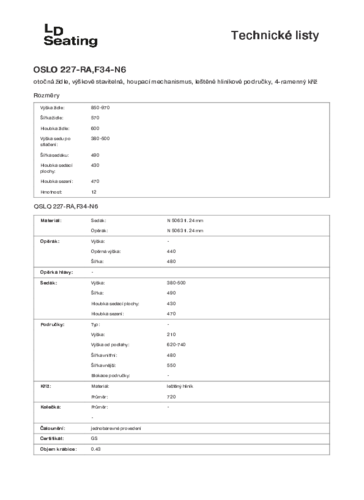The image size is (364, 500).
Task: Click the value '570' beside Šířka židle
Action: pyautogui.click(x=95, y=118)
